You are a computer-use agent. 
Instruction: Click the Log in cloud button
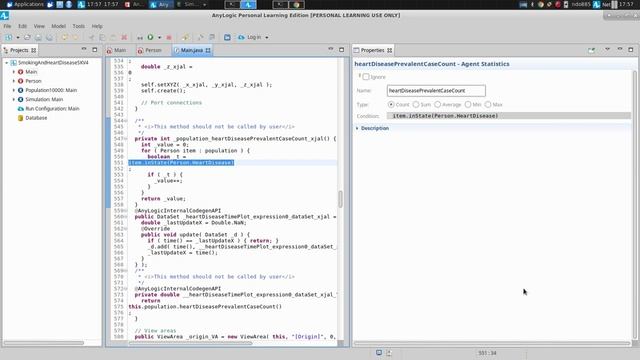[x=249, y=37]
